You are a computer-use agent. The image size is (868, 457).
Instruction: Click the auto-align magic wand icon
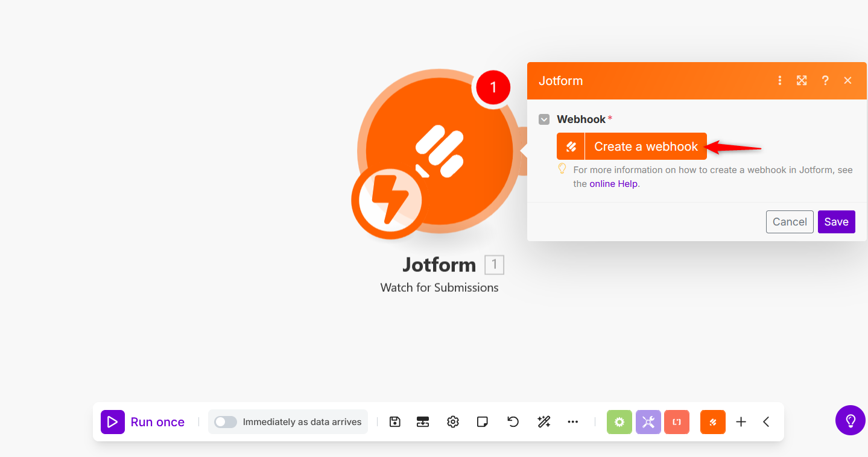tap(544, 422)
